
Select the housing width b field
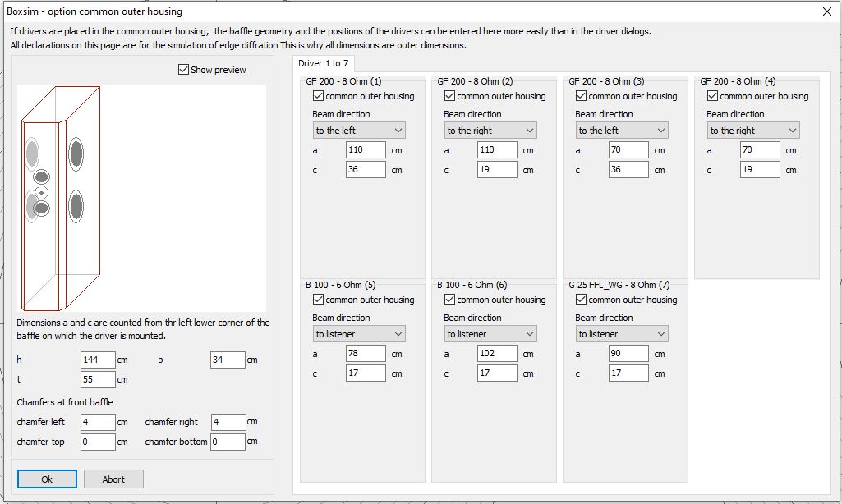tap(228, 360)
